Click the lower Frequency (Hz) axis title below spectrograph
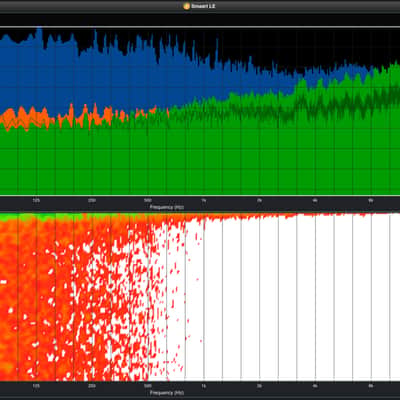Image resolution: width=400 pixels, height=400 pixels. 167,393
